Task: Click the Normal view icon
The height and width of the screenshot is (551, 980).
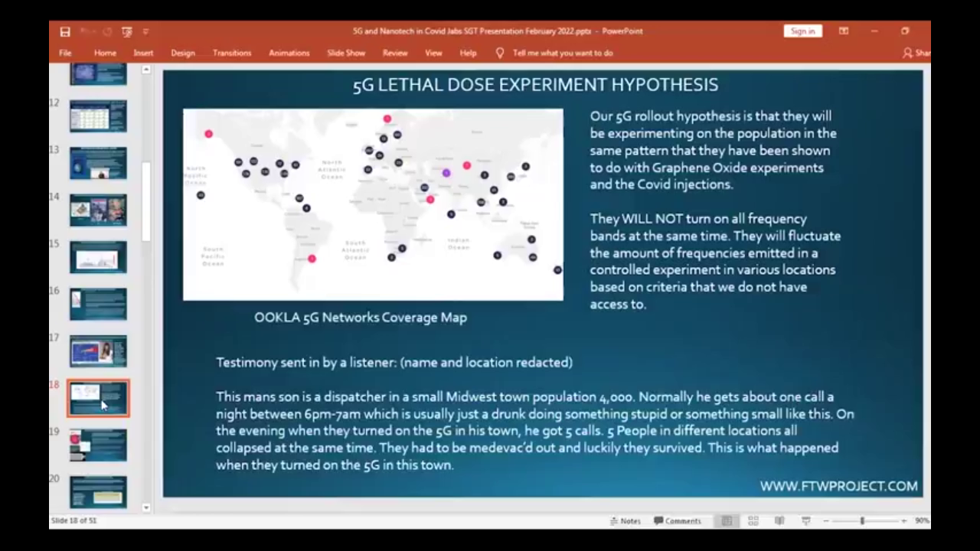Action: pyautogui.click(x=727, y=520)
